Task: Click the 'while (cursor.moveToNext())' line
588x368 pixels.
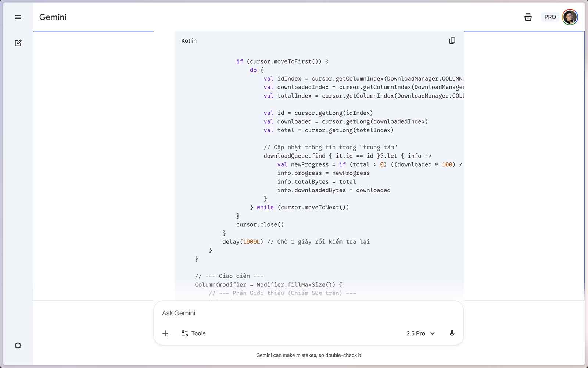Action: pyautogui.click(x=299, y=208)
